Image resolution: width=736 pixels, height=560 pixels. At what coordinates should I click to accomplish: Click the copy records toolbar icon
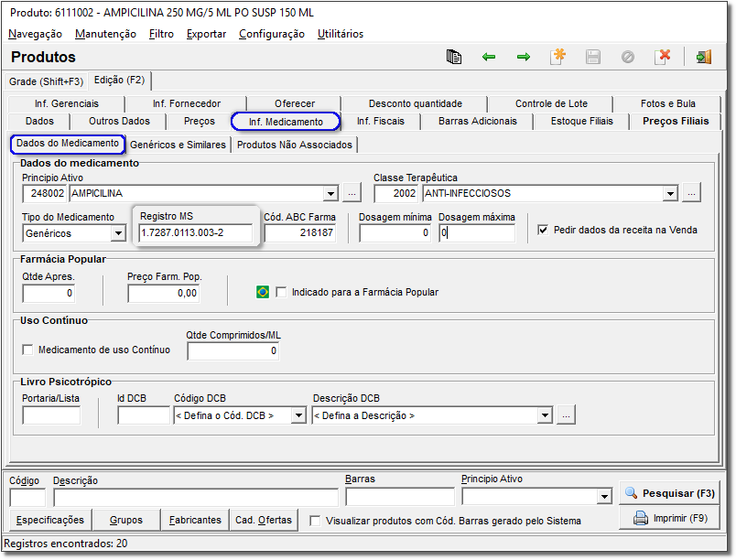click(453, 57)
